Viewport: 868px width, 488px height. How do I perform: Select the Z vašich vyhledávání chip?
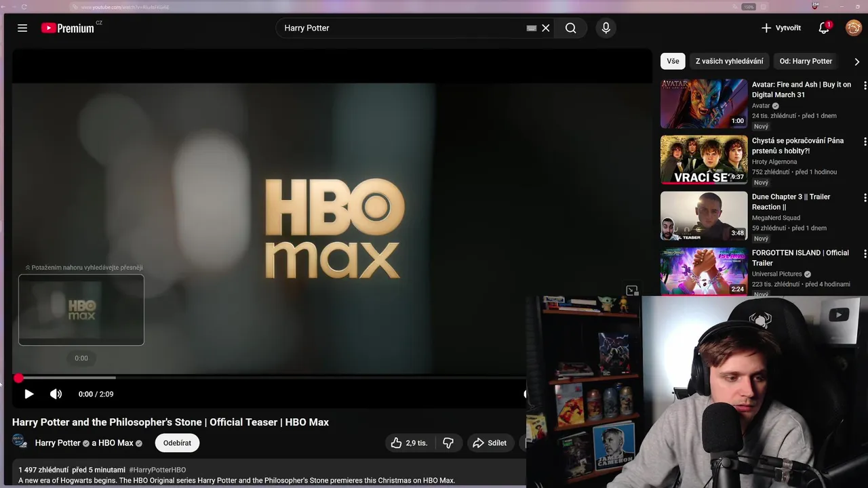coord(729,61)
